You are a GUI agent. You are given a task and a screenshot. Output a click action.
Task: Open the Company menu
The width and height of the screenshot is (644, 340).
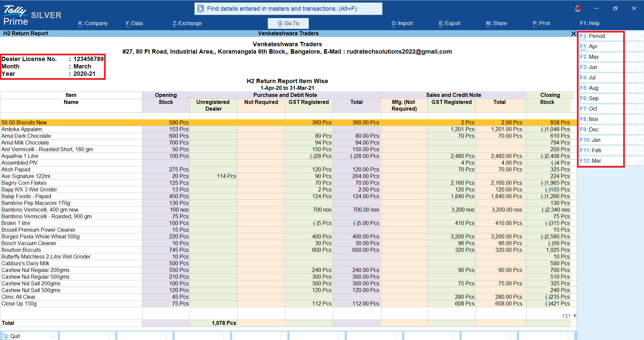coord(93,23)
